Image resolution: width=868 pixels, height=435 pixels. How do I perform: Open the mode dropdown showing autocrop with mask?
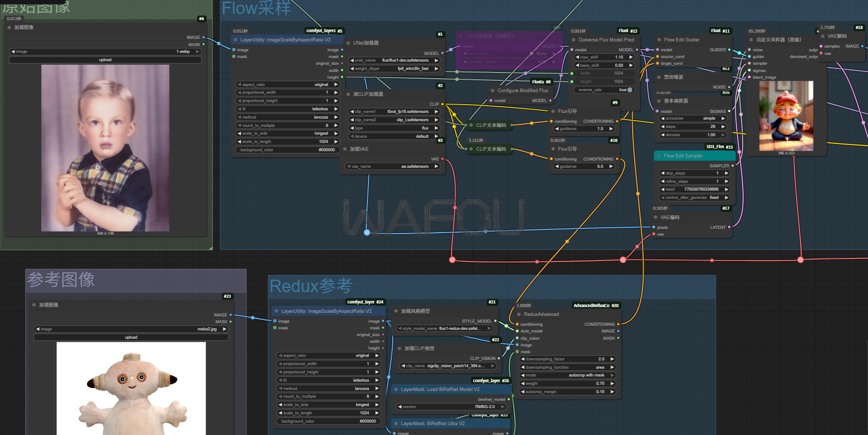(x=567, y=375)
